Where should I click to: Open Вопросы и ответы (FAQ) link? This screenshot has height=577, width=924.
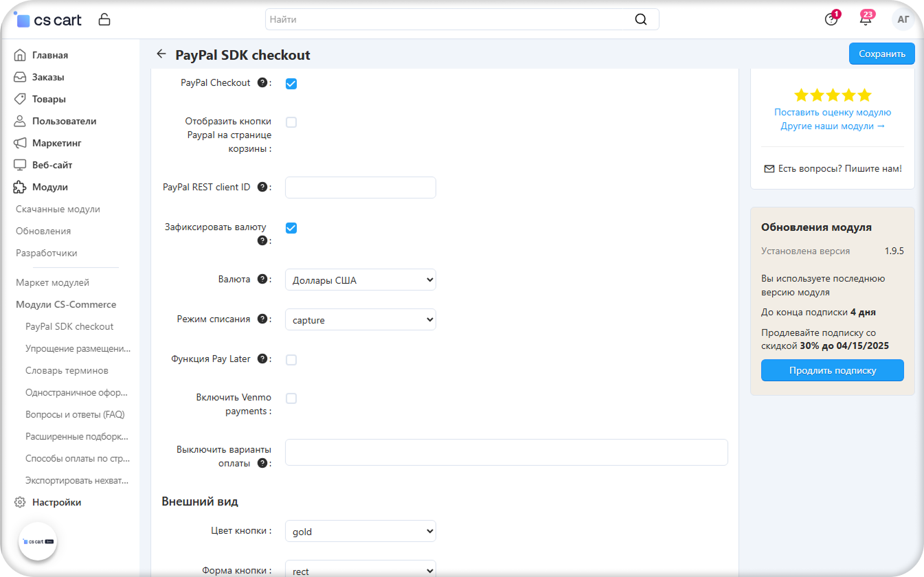pos(75,414)
